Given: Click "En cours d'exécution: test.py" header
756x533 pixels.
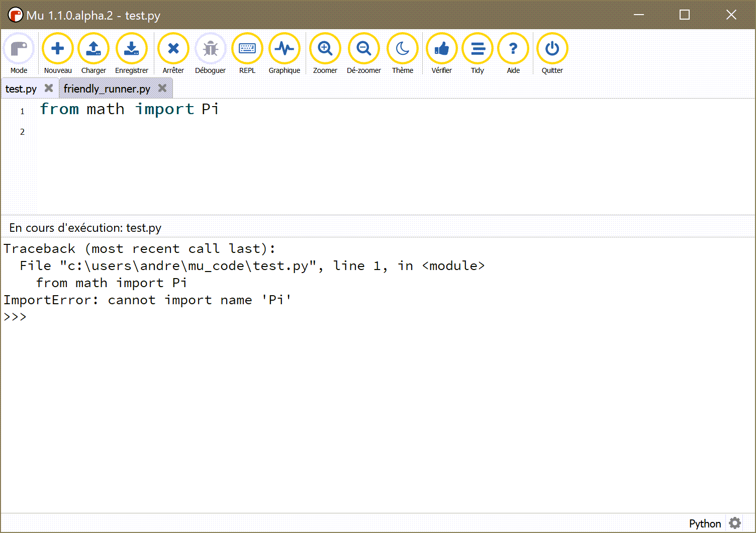Looking at the screenshot, I should pos(85,228).
